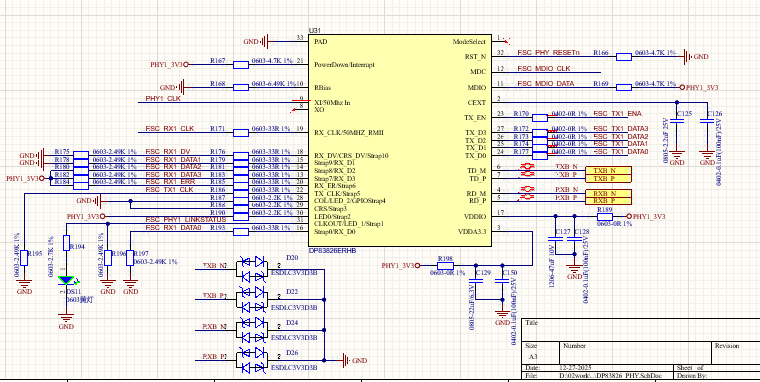Select no-connect marker on XO pin 8
This screenshot has height=382, width=760.
pyautogui.click(x=293, y=111)
